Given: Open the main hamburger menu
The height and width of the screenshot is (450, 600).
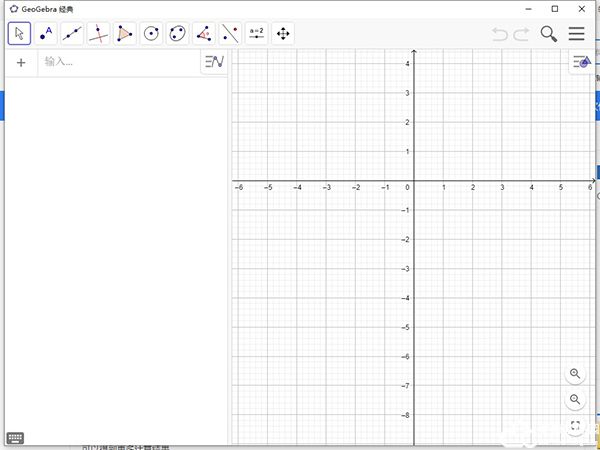Looking at the screenshot, I should 576,34.
